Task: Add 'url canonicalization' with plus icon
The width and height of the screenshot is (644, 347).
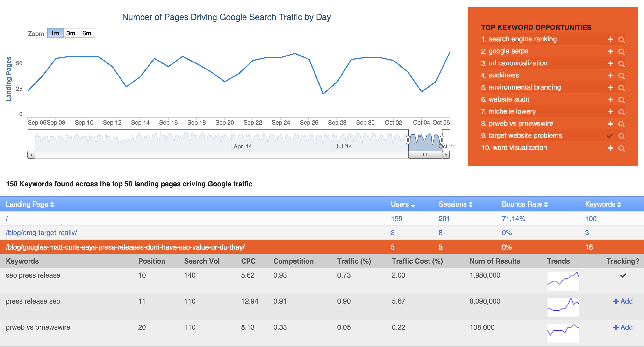Action: pos(610,63)
